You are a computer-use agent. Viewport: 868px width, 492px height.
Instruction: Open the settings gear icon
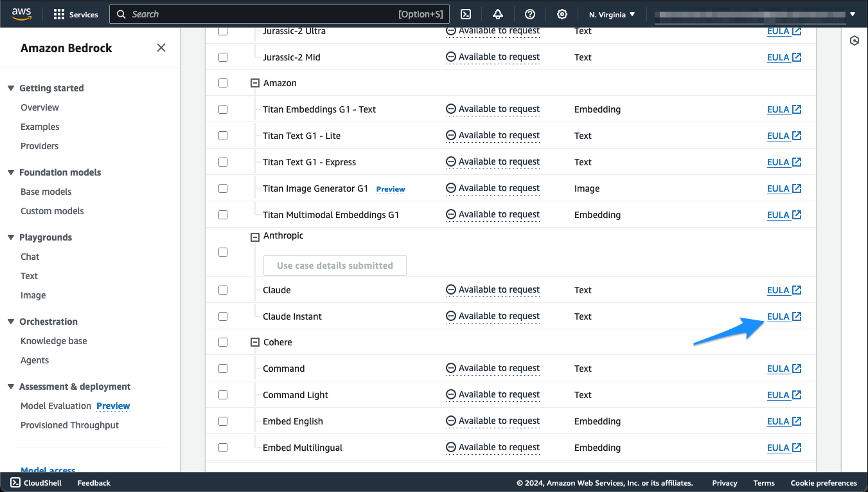tap(562, 14)
